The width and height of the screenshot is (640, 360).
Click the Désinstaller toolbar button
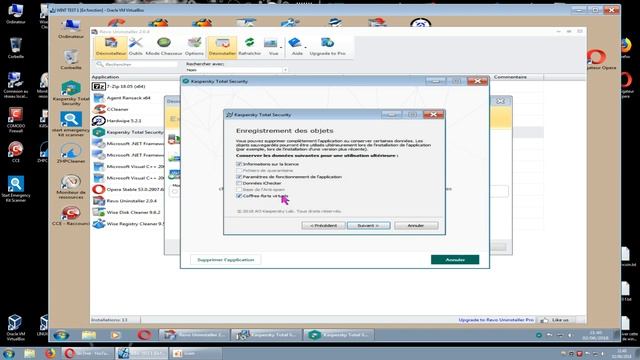tap(222, 47)
